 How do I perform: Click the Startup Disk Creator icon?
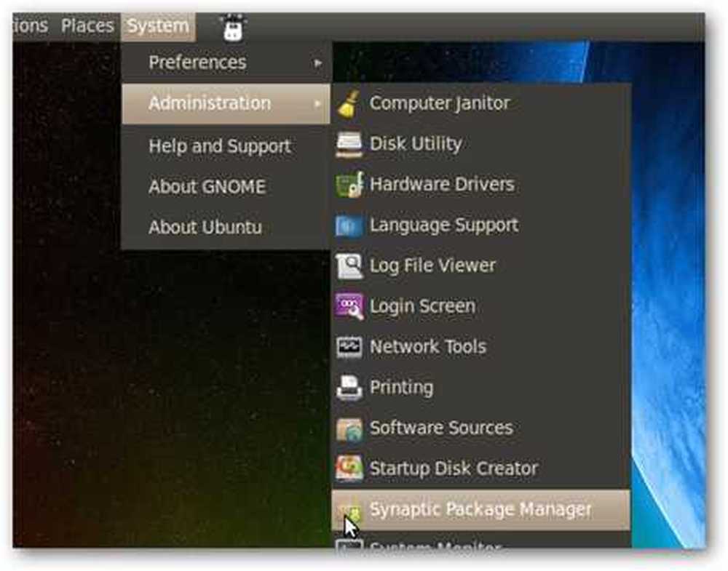pos(349,469)
